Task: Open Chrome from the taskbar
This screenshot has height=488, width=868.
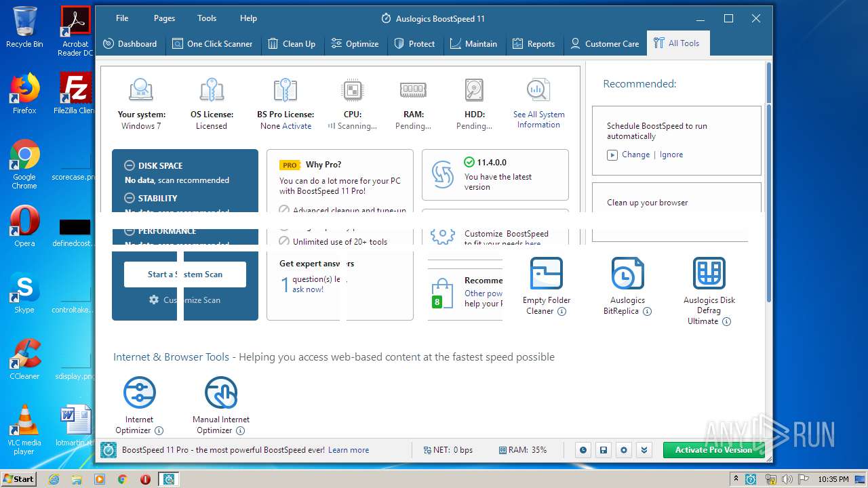Action: pos(122,479)
